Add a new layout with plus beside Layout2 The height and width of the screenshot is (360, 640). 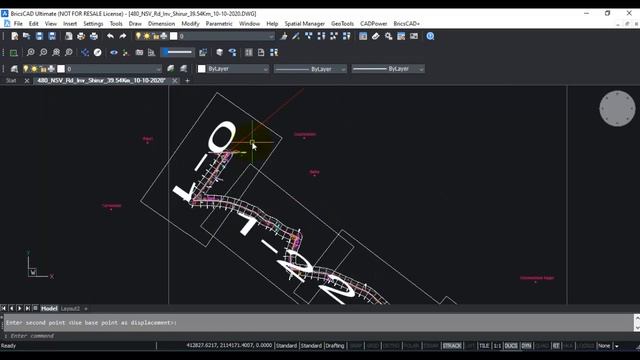86,309
